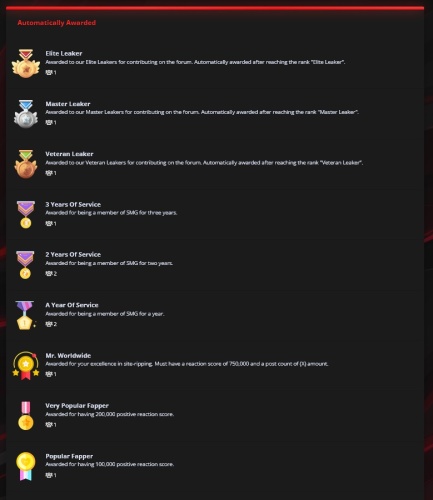Open the Veteran Leaker award title

tap(69, 154)
